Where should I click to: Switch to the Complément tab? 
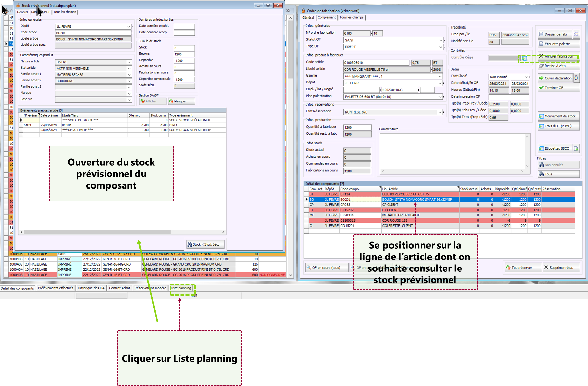[x=326, y=17]
